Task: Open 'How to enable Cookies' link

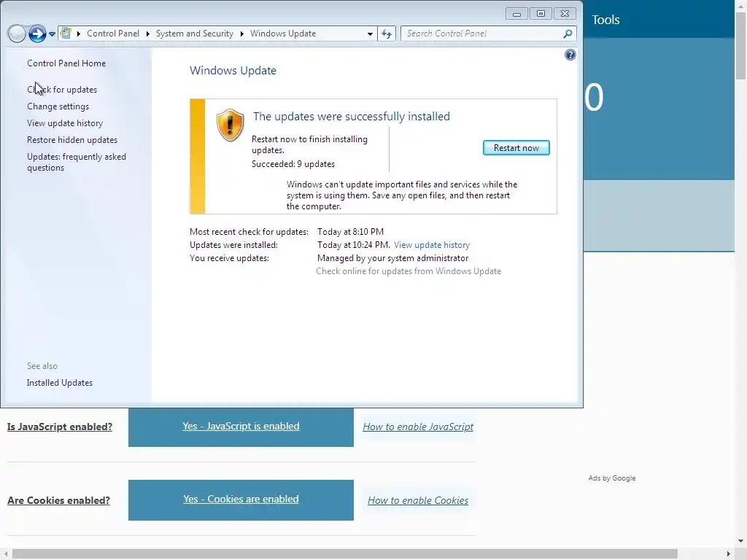Action: 418,500
